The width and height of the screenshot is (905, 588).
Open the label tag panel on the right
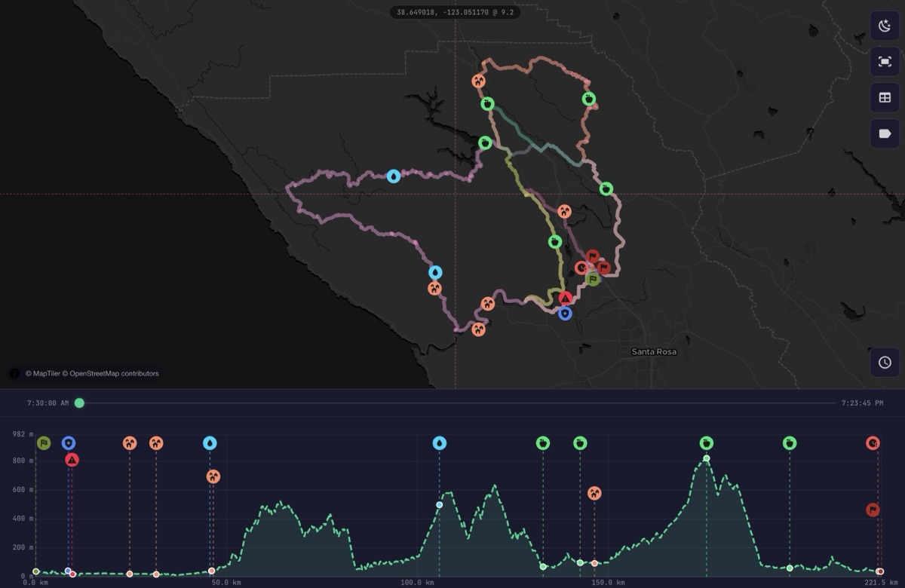(x=884, y=133)
